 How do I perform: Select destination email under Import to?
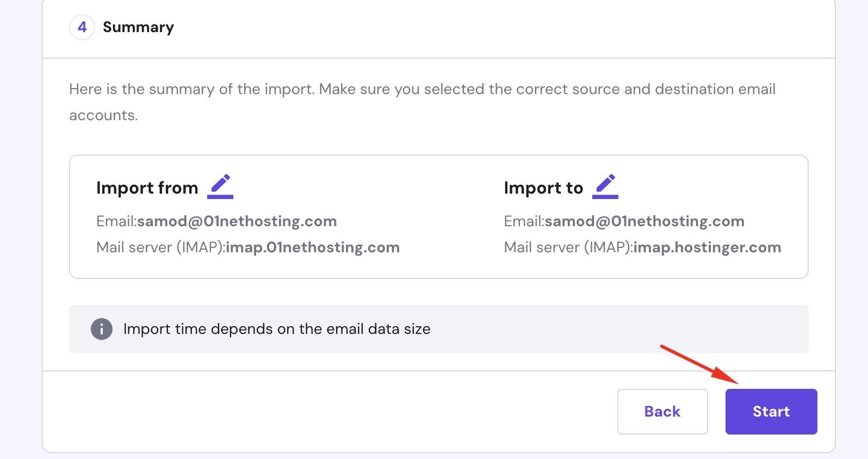pyautogui.click(x=644, y=221)
